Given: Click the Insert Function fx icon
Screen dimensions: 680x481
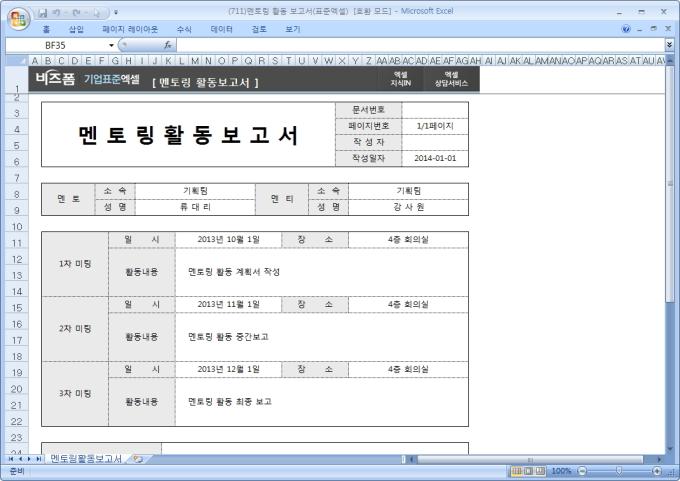Looking at the screenshot, I should click(x=168, y=45).
